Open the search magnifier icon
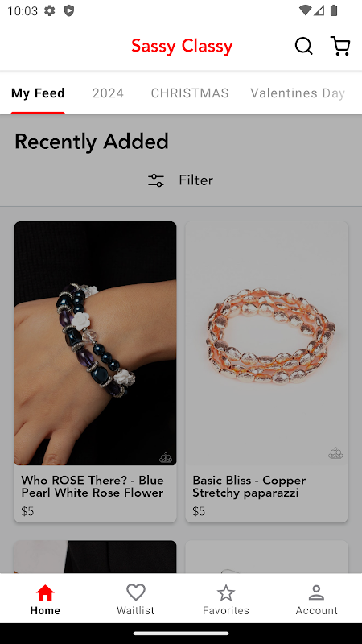This screenshot has height=644, width=362. [304, 46]
